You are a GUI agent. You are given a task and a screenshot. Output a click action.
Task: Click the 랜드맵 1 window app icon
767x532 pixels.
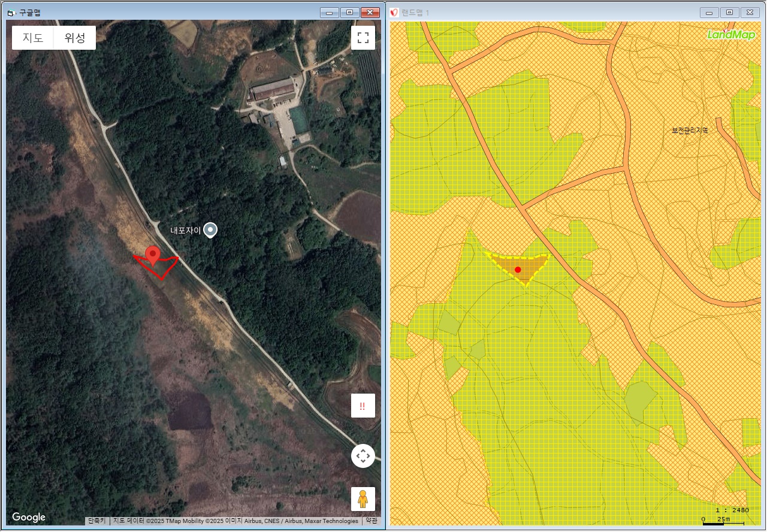click(394, 13)
